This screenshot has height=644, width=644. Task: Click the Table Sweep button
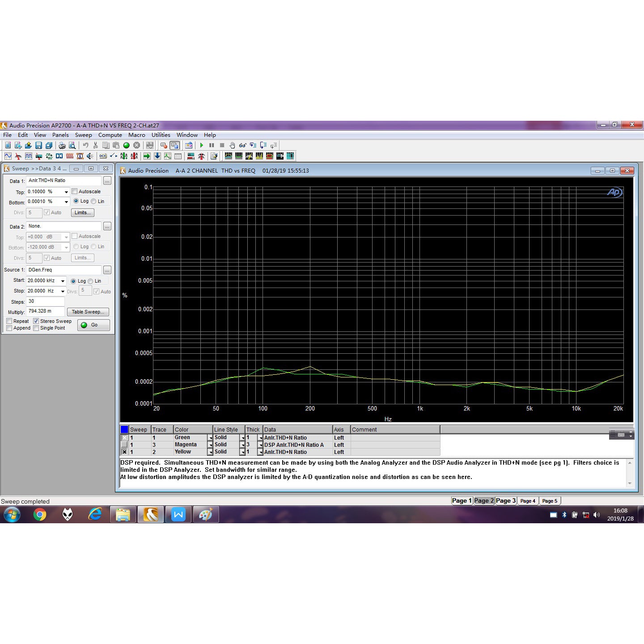88,312
